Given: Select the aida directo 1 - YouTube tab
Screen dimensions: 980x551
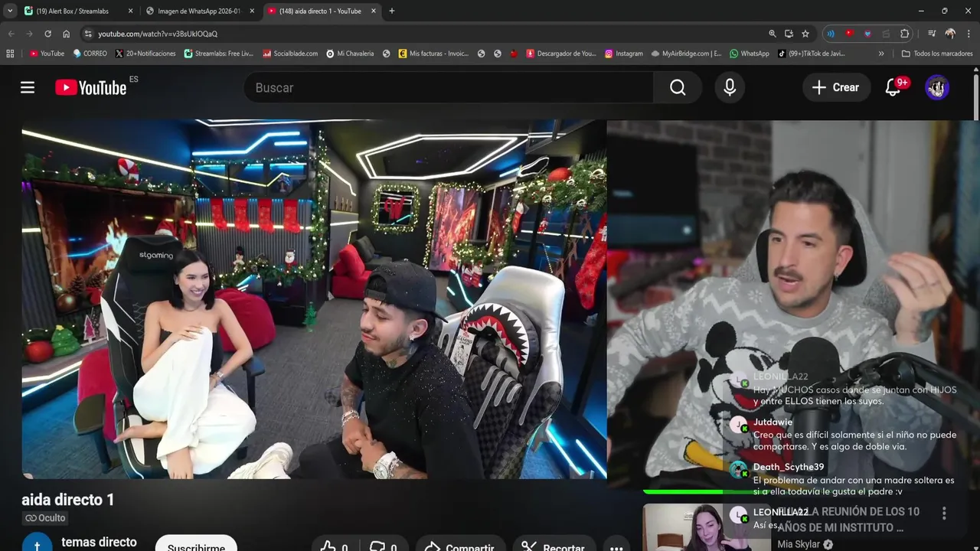Looking at the screenshot, I should [x=320, y=11].
